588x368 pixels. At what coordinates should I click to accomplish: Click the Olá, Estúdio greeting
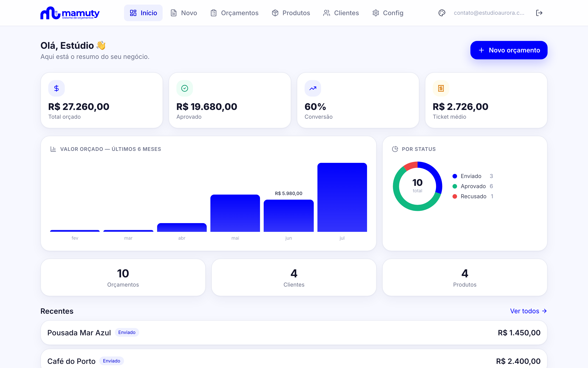(x=73, y=46)
